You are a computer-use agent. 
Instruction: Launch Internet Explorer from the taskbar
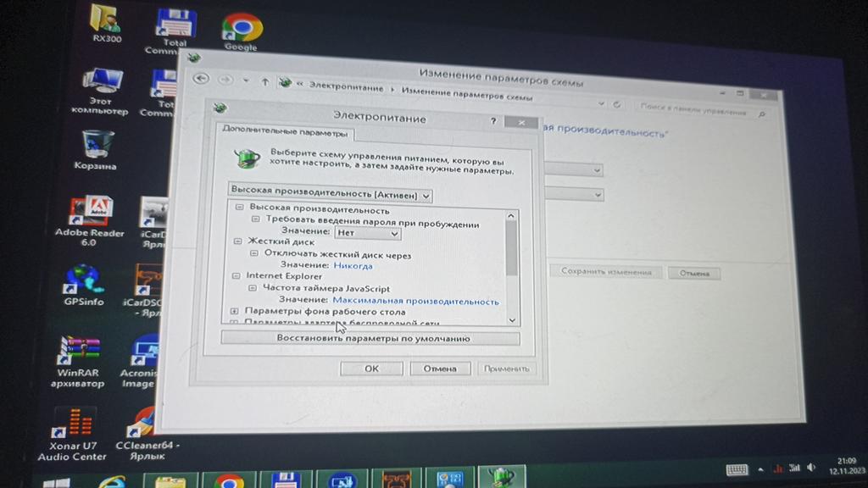point(113,481)
